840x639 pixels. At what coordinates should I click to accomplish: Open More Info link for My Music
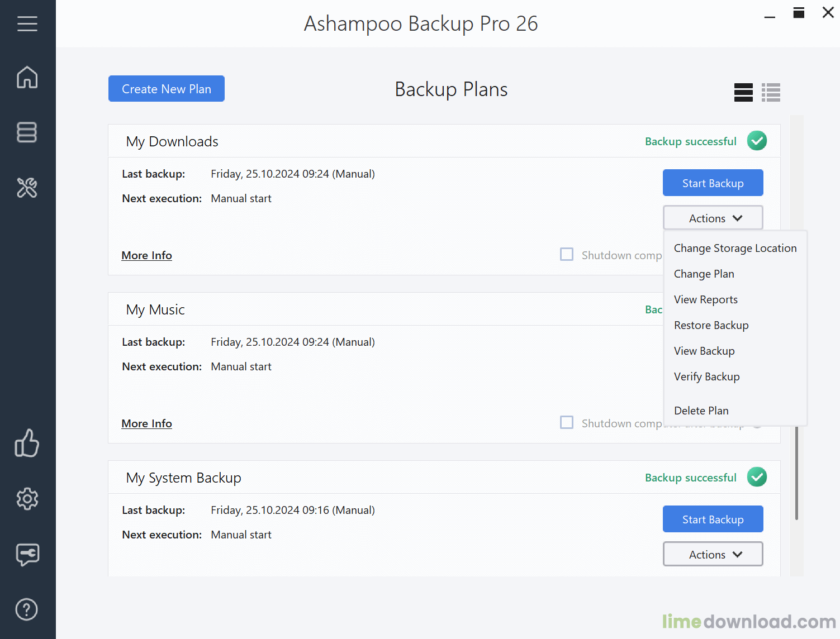pyautogui.click(x=146, y=423)
